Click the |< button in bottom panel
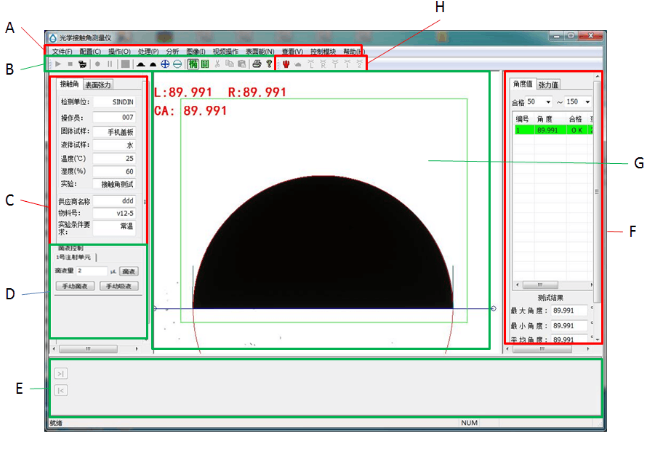 pyautogui.click(x=61, y=390)
